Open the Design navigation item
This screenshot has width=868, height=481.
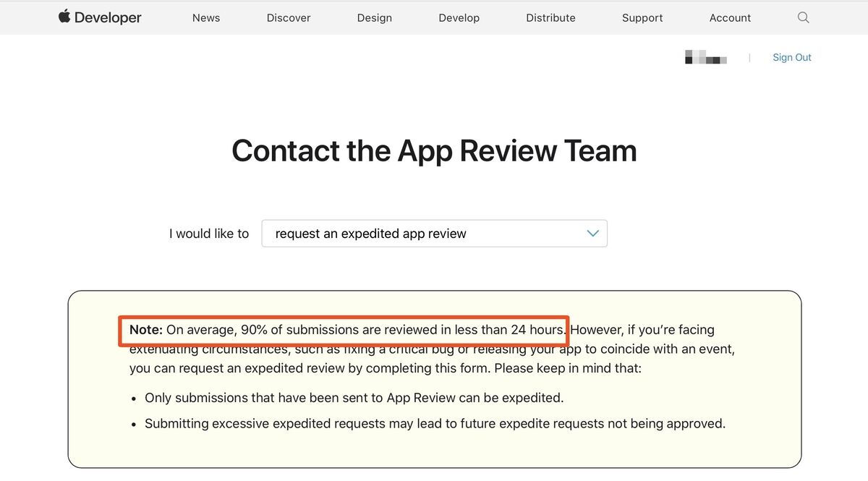(375, 18)
